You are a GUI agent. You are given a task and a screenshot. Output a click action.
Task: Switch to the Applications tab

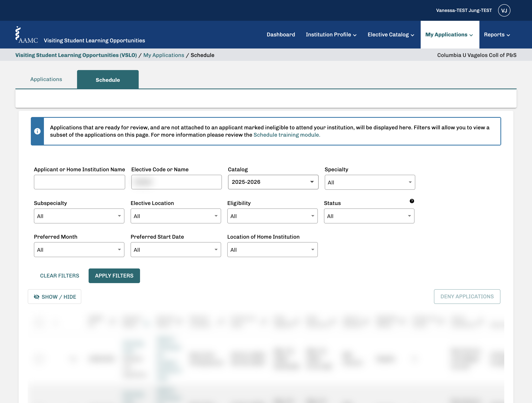pos(46,79)
